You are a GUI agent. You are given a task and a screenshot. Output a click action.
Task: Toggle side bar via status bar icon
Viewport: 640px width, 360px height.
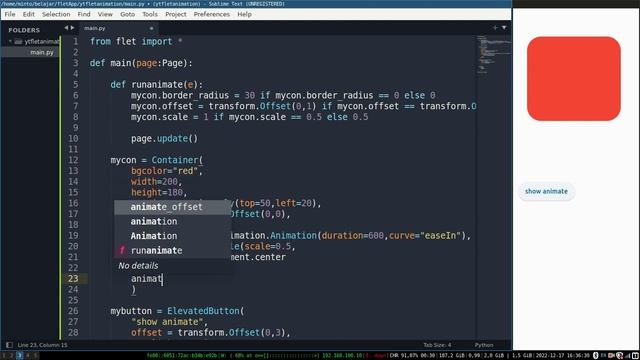(9, 345)
